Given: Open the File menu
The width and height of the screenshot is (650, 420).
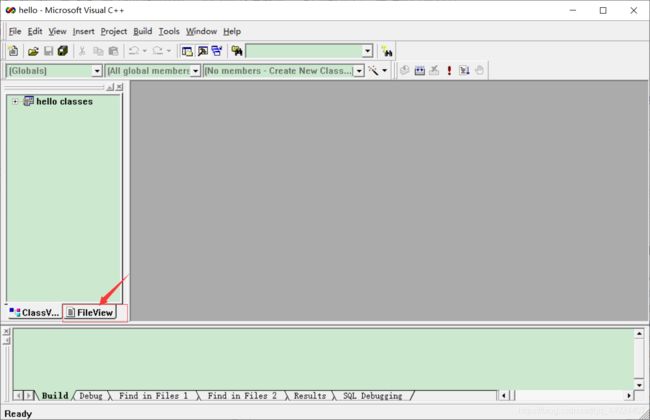Looking at the screenshot, I should pos(15,32).
